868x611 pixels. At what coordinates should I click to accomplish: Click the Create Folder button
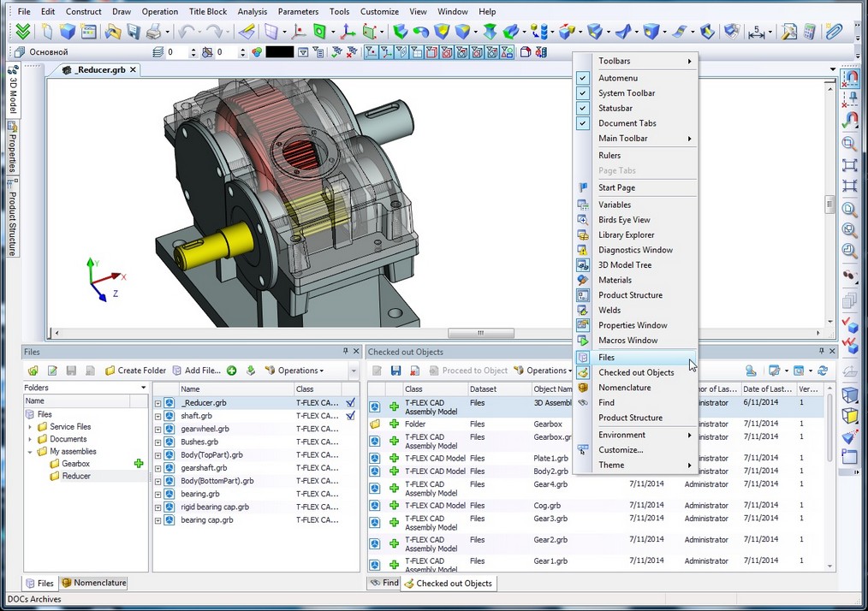135,371
